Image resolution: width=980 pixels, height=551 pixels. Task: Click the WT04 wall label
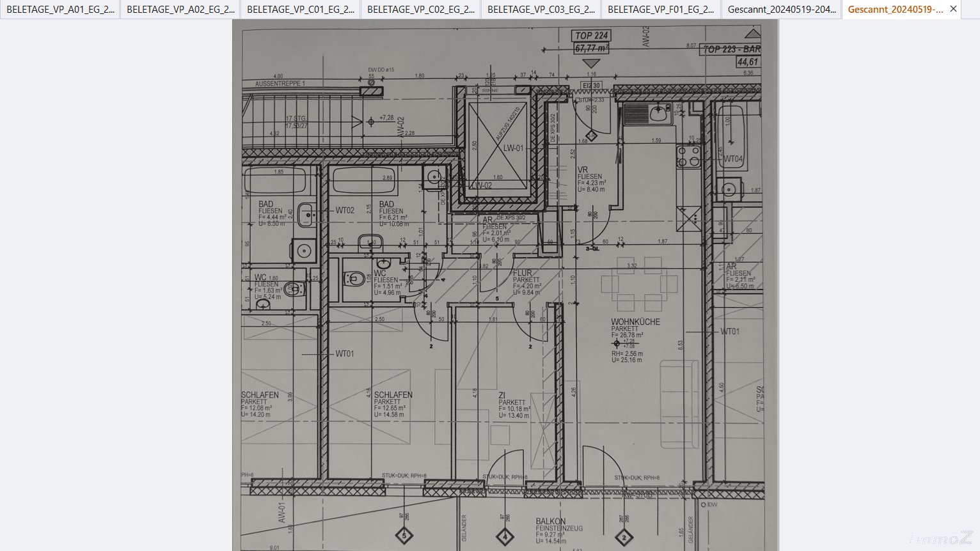(x=733, y=159)
